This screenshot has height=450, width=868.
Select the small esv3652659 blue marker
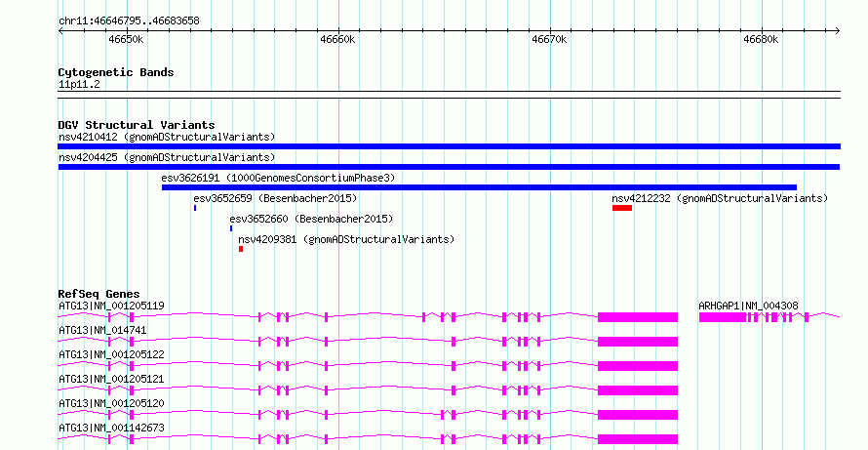[195, 208]
